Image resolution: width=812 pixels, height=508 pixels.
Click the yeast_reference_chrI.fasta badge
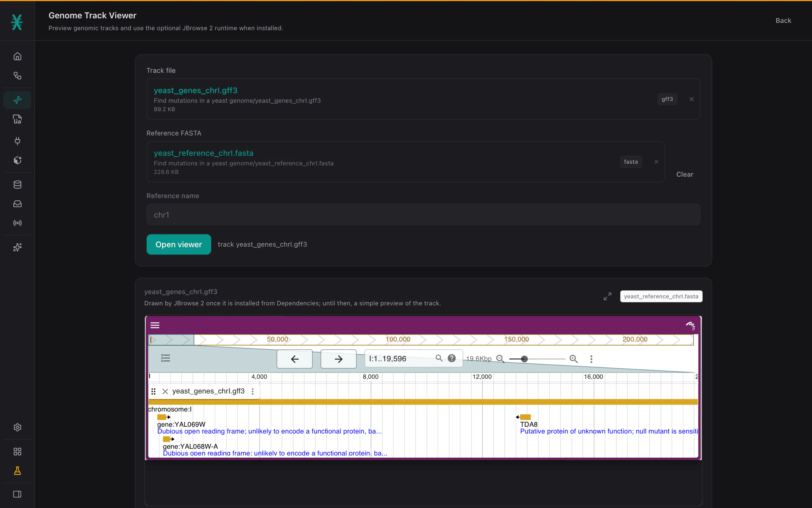click(661, 296)
